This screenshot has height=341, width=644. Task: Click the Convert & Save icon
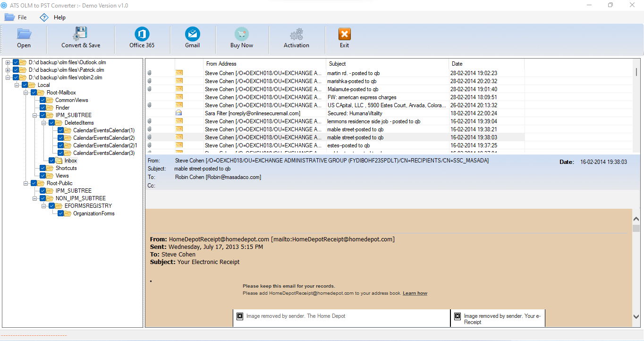(x=80, y=34)
